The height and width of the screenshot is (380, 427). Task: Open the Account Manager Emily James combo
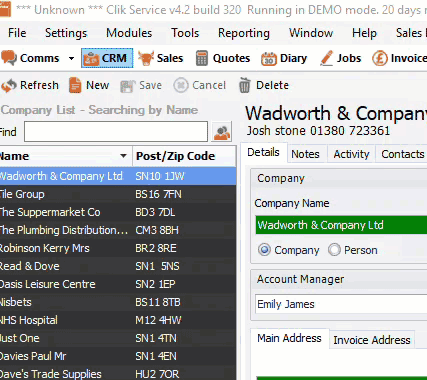click(341, 304)
